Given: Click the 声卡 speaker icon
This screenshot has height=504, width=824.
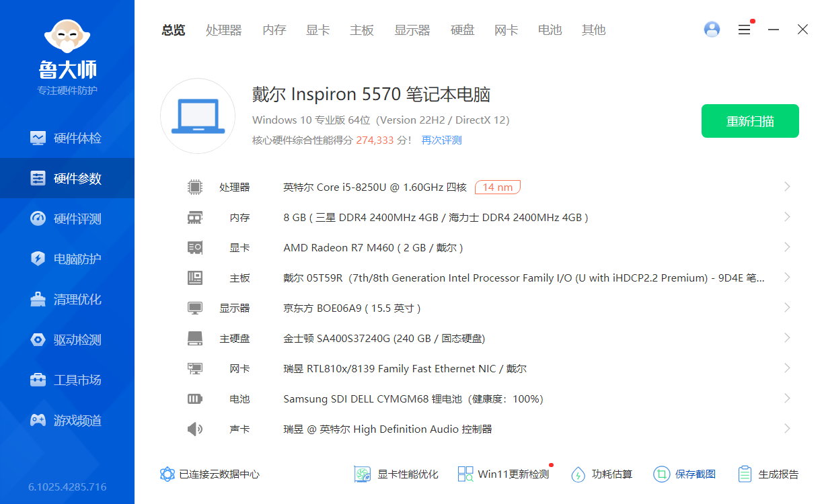Looking at the screenshot, I should [195, 429].
